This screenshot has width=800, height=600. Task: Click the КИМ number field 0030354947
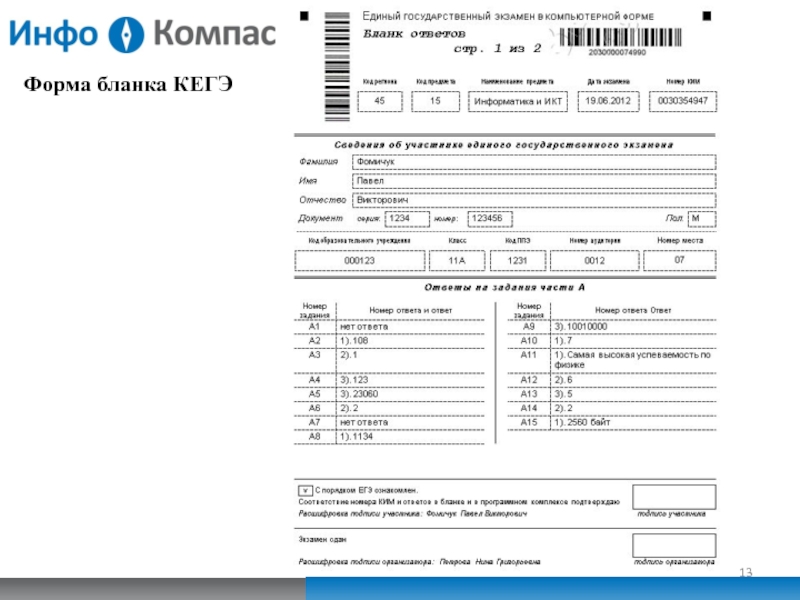[683, 101]
